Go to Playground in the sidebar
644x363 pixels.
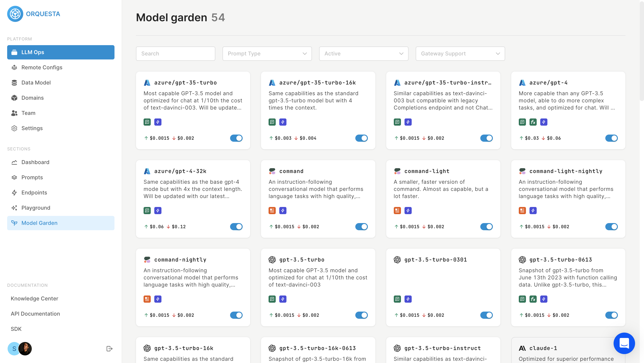pyautogui.click(x=36, y=208)
